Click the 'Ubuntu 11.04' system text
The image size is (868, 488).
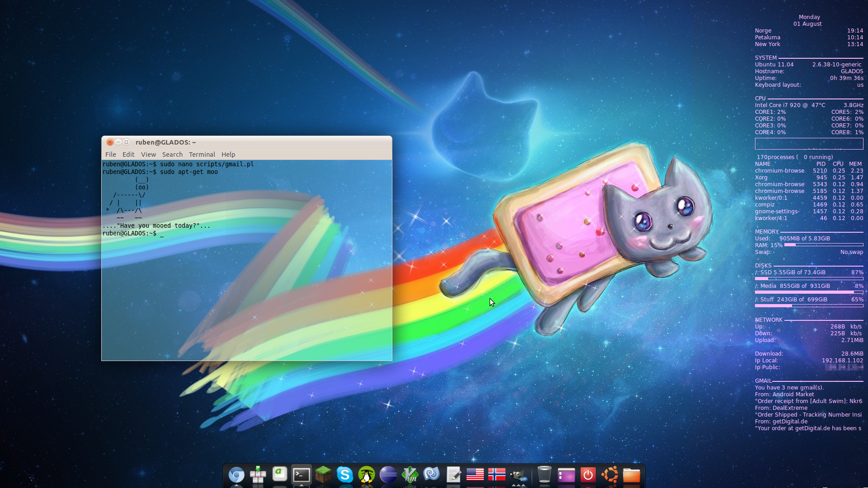point(774,65)
